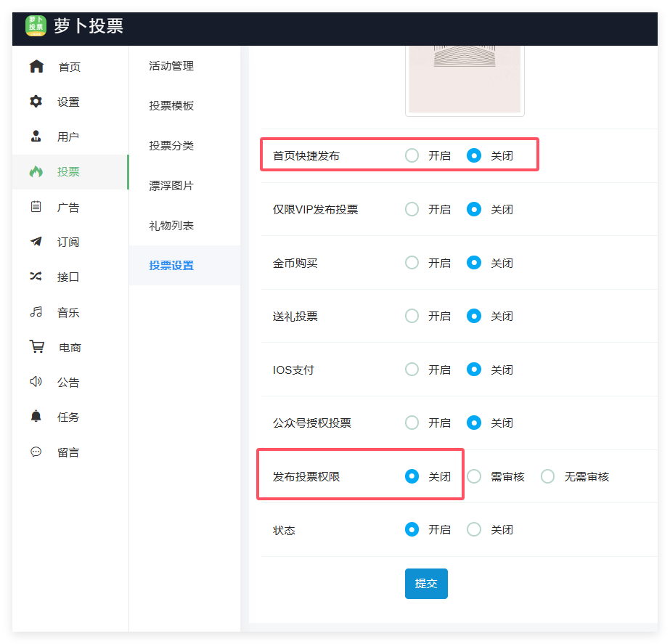Select 关闭 for IOS支付
The height and width of the screenshot is (644, 670).
coord(474,370)
